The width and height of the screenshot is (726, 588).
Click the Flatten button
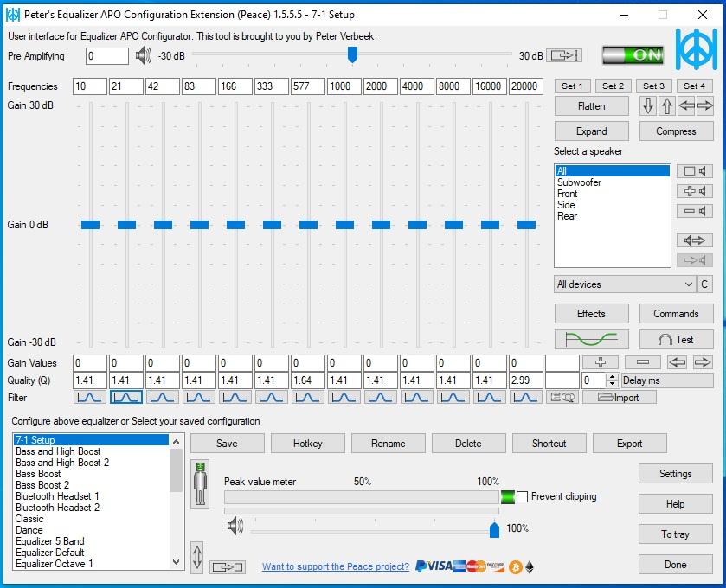click(x=591, y=106)
